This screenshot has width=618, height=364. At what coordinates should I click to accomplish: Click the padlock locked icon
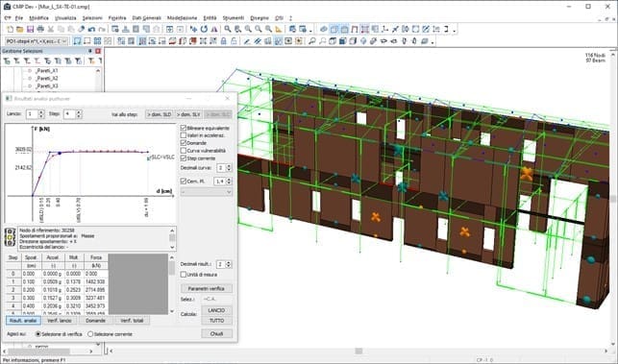[224, 41]
